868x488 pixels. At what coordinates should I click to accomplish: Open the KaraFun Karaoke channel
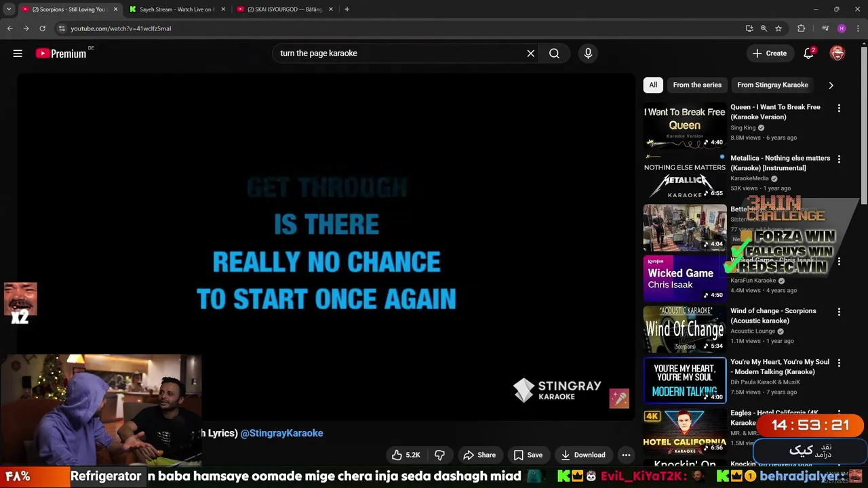click(753, 281)
